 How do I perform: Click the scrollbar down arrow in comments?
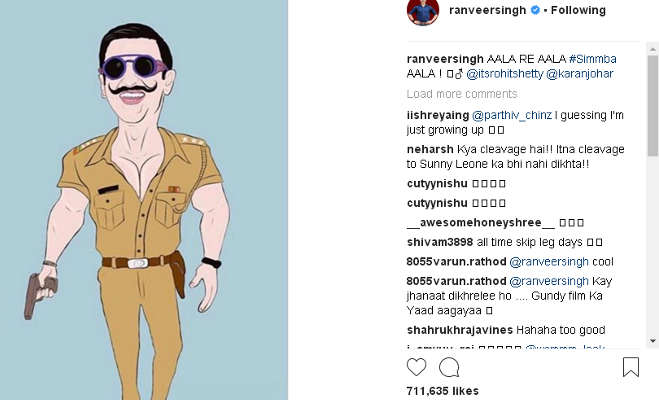653,342
